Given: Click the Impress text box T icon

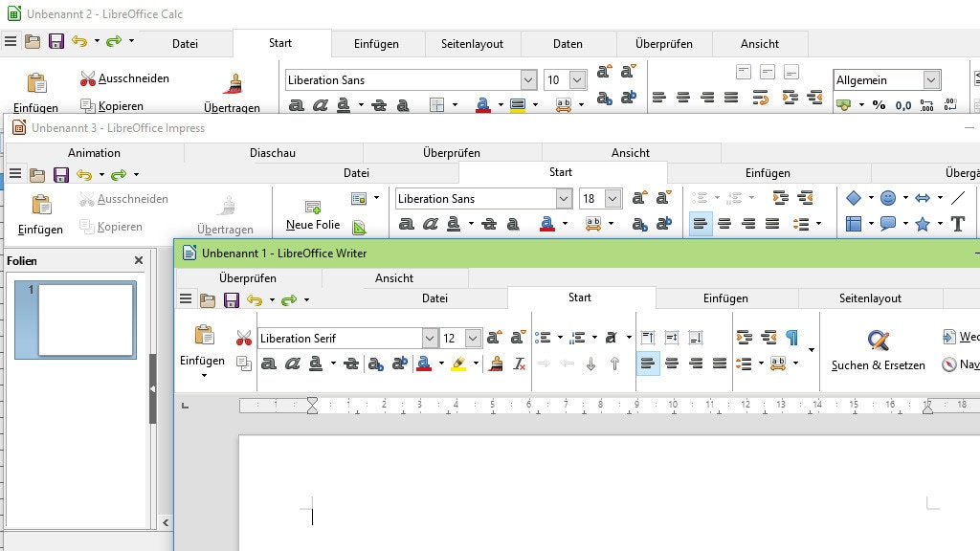Looking at the screenshot, I should 957,224.
